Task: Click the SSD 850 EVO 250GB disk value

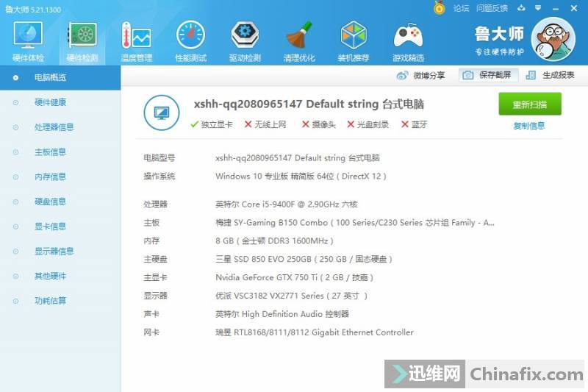Action: [x=304, y=259]
